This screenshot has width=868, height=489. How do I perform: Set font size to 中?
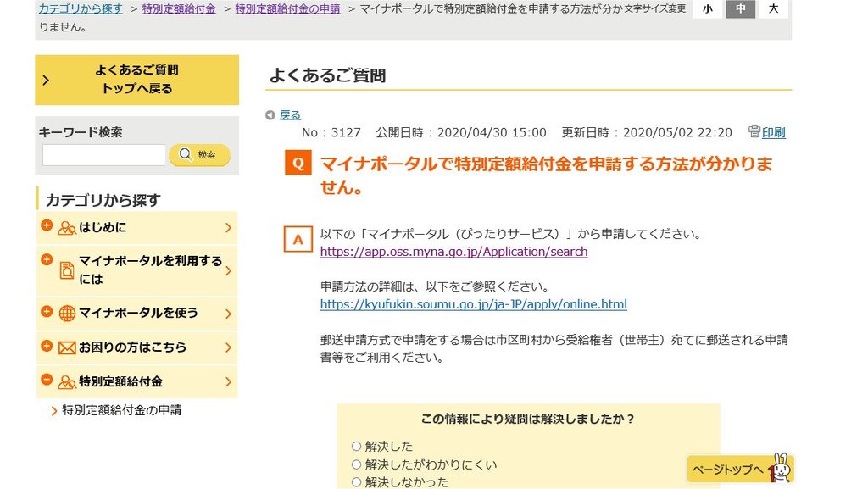click(741, 8)
